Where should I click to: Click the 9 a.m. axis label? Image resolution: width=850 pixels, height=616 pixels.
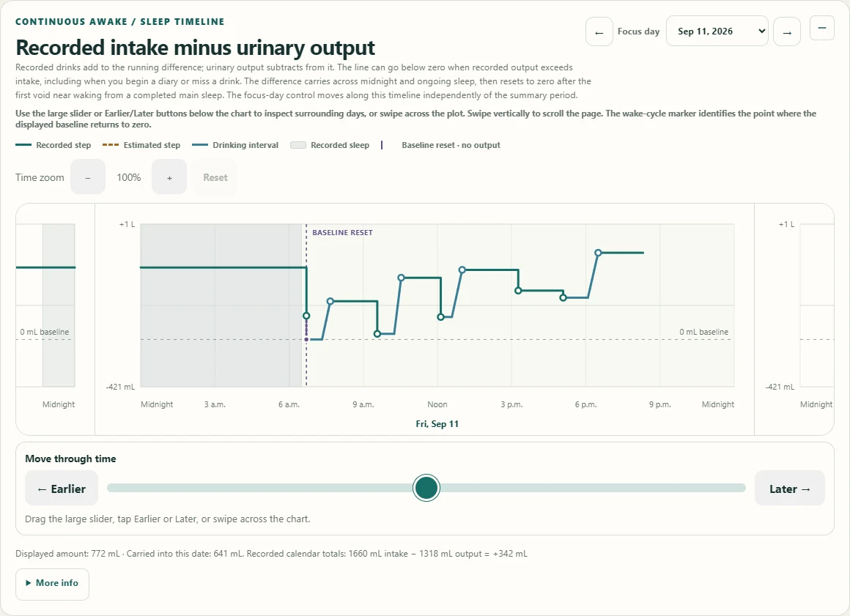point(363,404)
